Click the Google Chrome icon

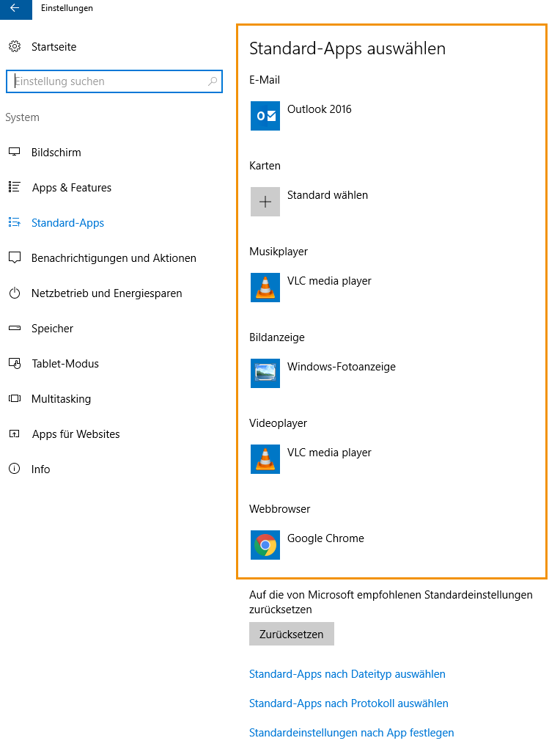tap(265, 545)
